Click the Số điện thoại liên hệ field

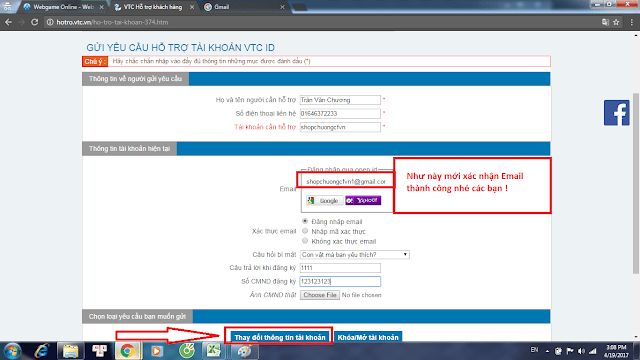pyautogui.click(x=340, y=113)
